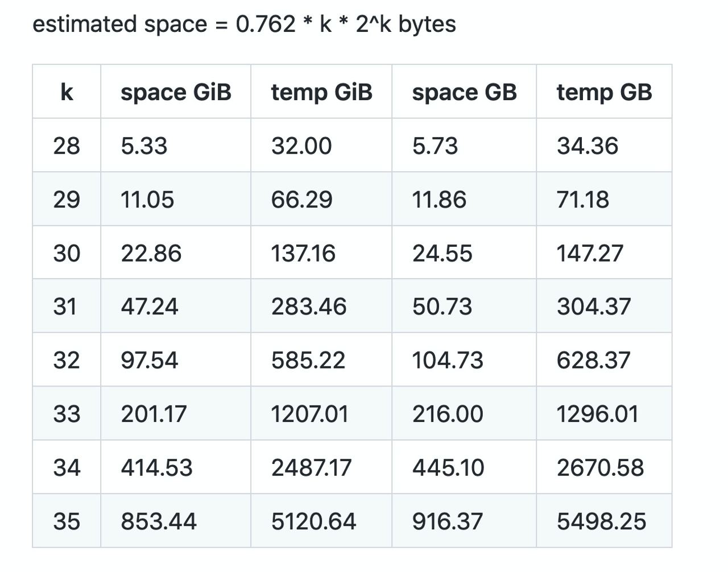
Task: Click the k value 28 cell
Action: click(67, 146)
